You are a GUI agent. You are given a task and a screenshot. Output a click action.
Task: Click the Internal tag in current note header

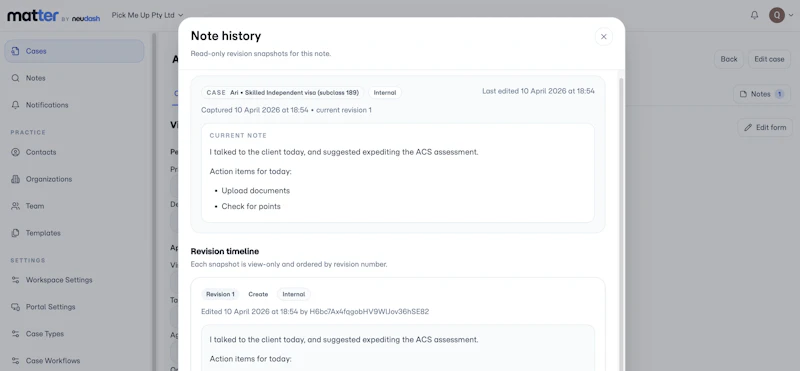(385, 93)
